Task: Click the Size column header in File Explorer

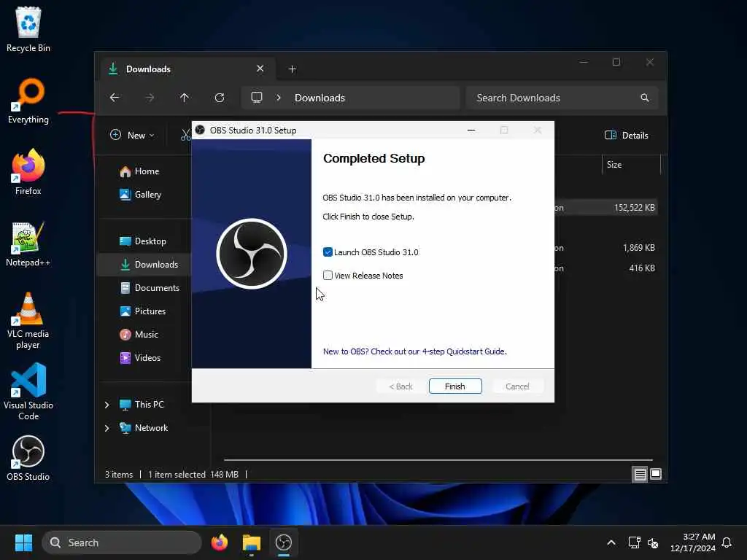Action: pos(631,165)
